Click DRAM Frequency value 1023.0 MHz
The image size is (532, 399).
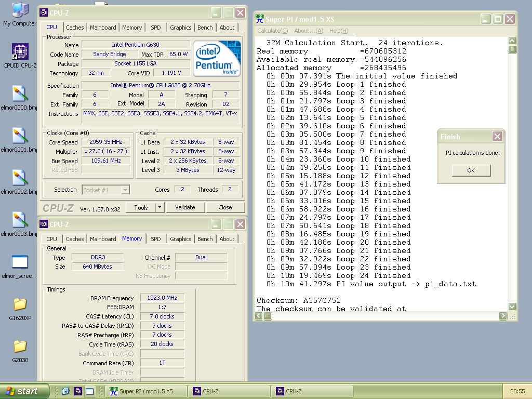tap(162, 298)
